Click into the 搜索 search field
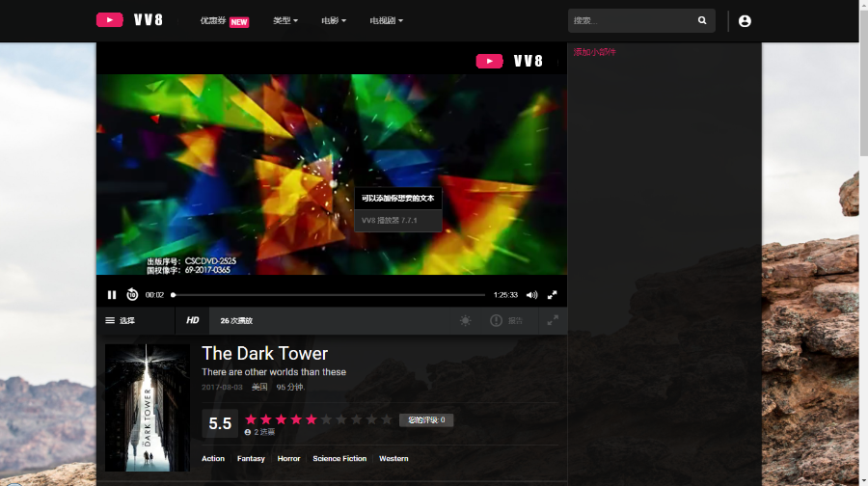The image size is (868, 486). (633, 20)
